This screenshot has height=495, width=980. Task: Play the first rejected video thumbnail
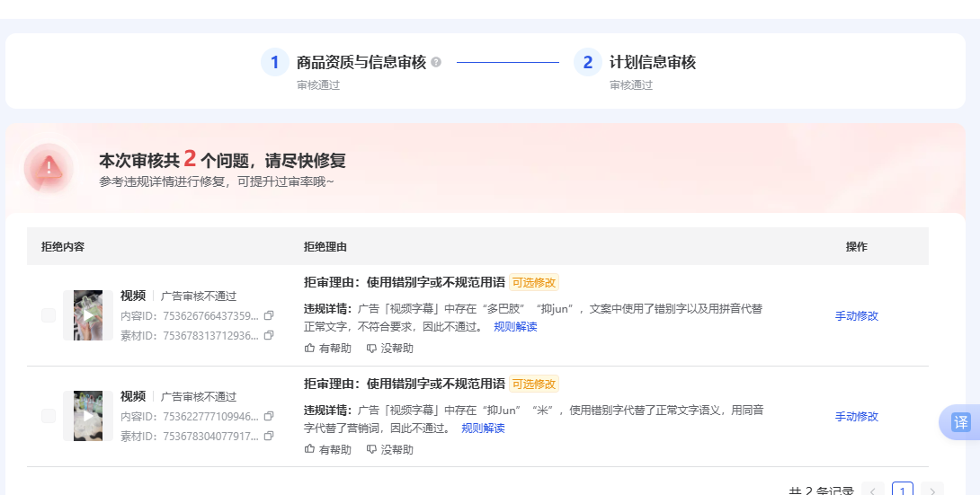click(x=88, y=315)
